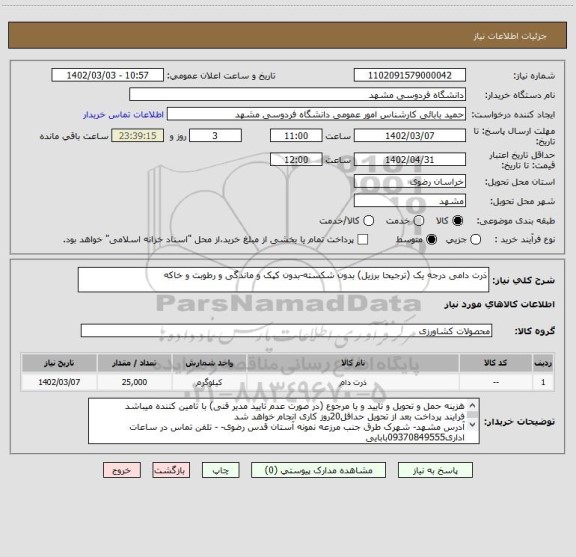Viewport: 576px width, 557px height.
Task: Select the کالا/خدمت radio button
Action: [368, 221]
